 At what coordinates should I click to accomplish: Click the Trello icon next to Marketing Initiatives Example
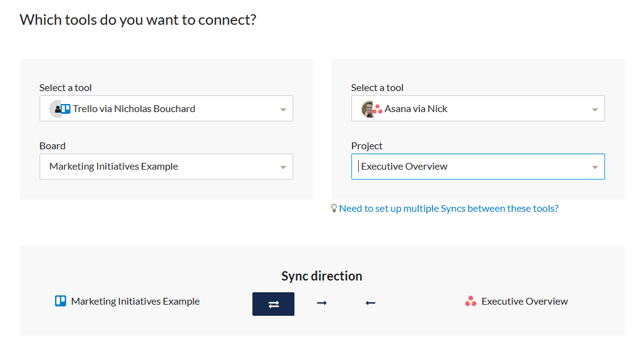point(61,301)
